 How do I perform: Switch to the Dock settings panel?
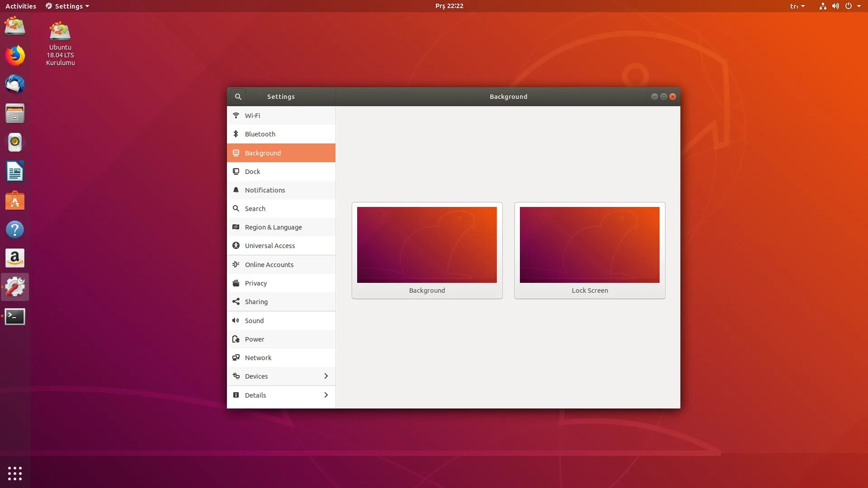pos(281,172)
